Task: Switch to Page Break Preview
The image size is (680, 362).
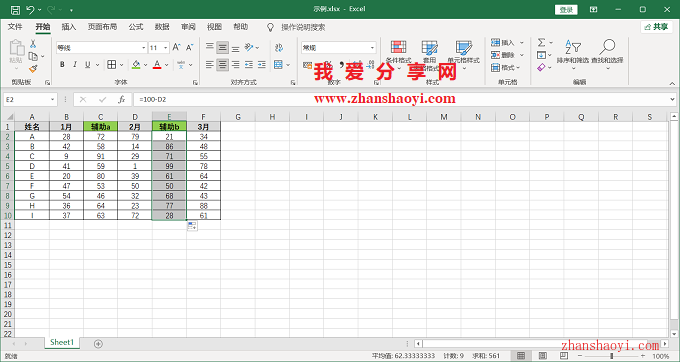Action: [x=564, y=355]
